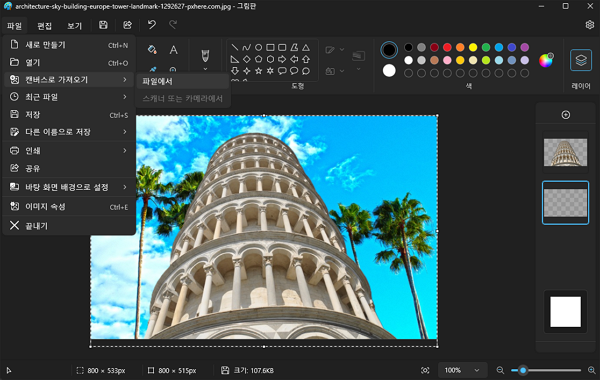Pick the Left arrow shape
This screenshot has height=380, width=600.
tap(294, 59)
